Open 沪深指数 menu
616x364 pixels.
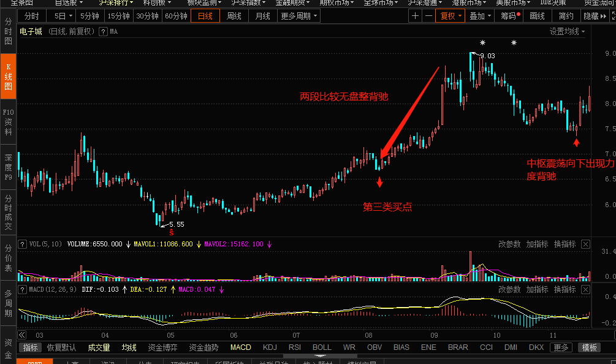click(x=248, y=2)
